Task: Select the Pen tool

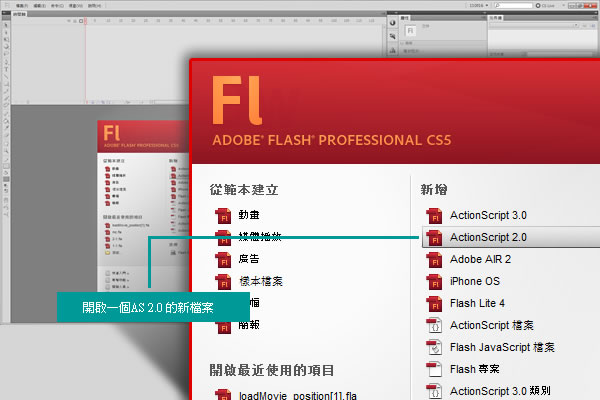Action: click(6, 61)
